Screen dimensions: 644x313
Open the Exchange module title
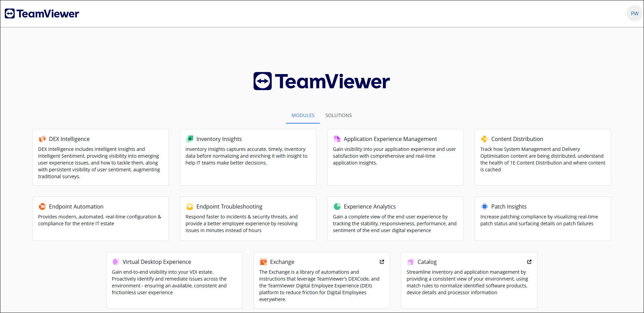(282, 262)
